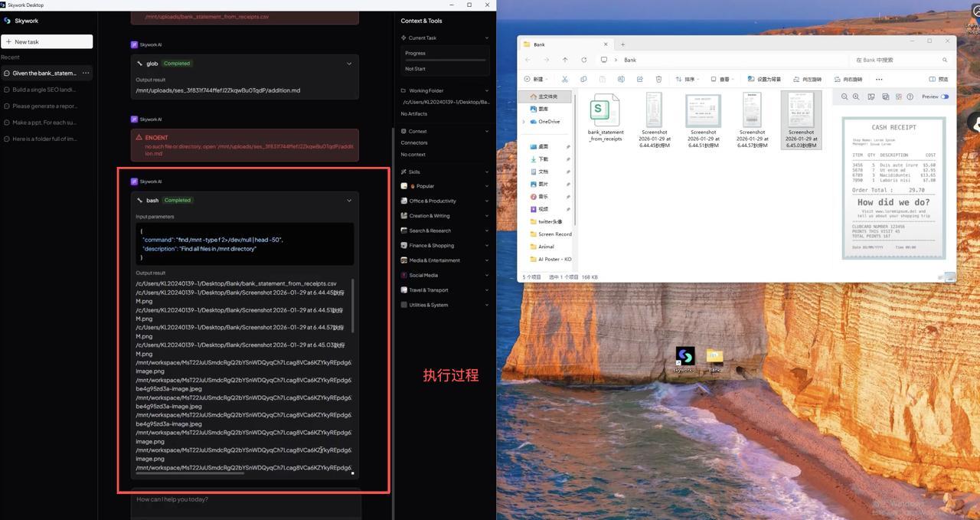Open the Share icon in Explorer toolbar
The image size is (980, 520).
[641, 79]
